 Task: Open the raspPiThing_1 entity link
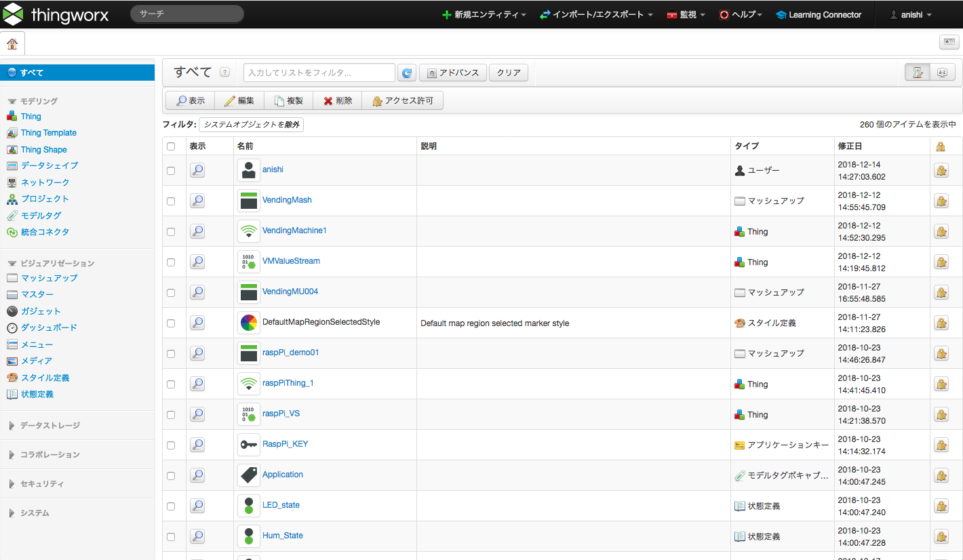coord(288,383)
